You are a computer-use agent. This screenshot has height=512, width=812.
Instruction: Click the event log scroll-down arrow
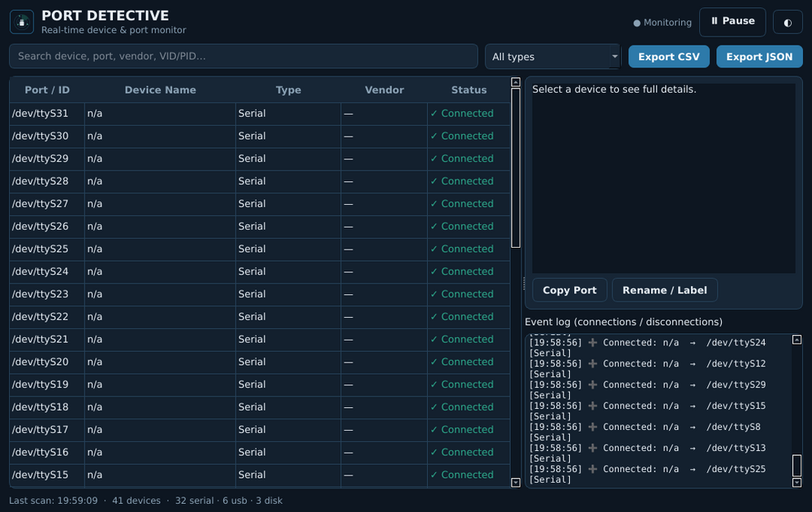click(797, 483)
